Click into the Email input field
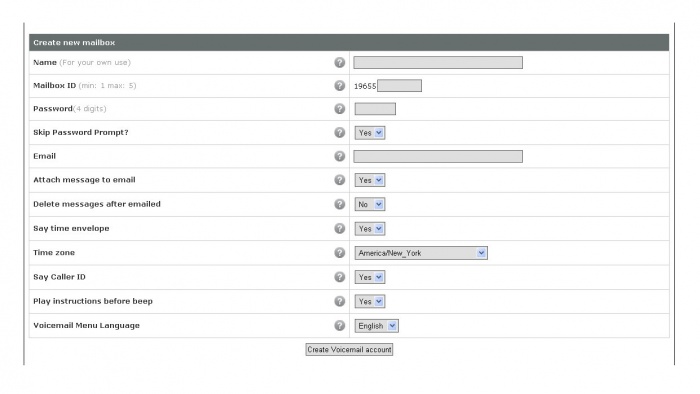This screenshot has height=394, width=700. pos(438,156)
